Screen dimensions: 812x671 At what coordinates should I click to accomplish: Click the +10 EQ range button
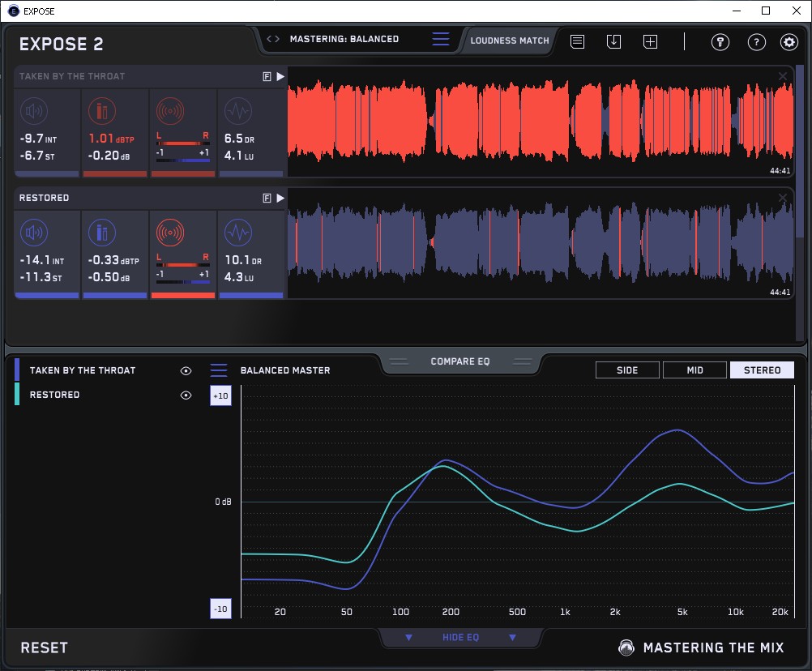tap(220, 395)
